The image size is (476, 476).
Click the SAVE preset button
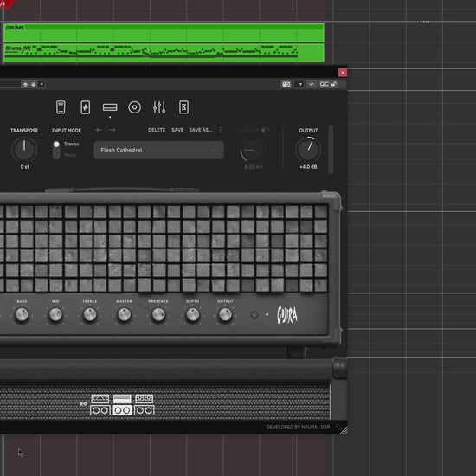[177, 130]
